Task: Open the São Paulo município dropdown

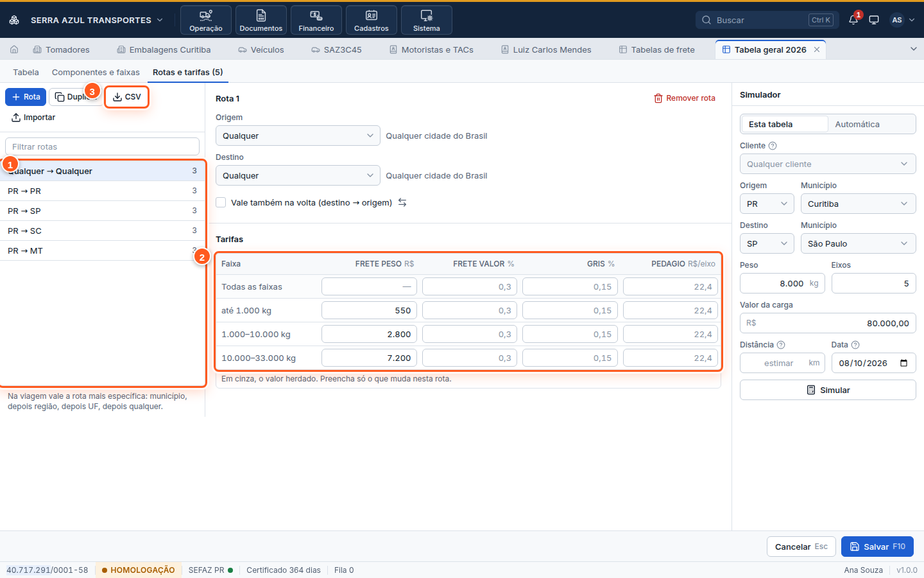Action: pos(859,243)
